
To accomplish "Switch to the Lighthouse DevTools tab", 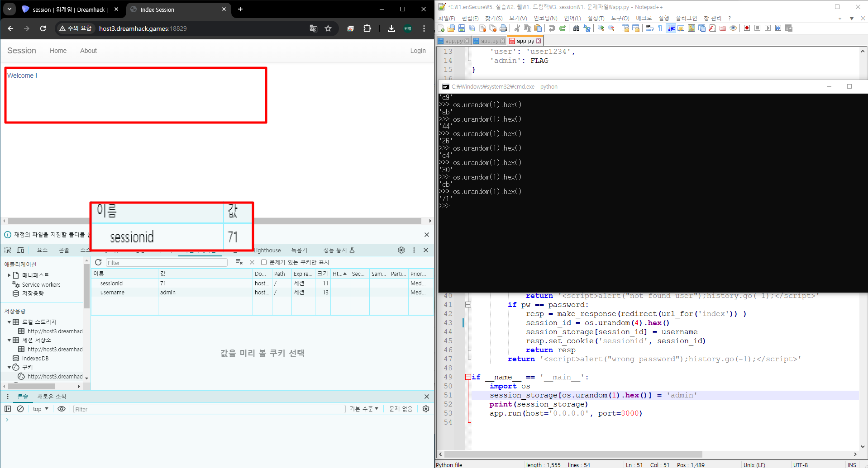I will tap(267, 250).
